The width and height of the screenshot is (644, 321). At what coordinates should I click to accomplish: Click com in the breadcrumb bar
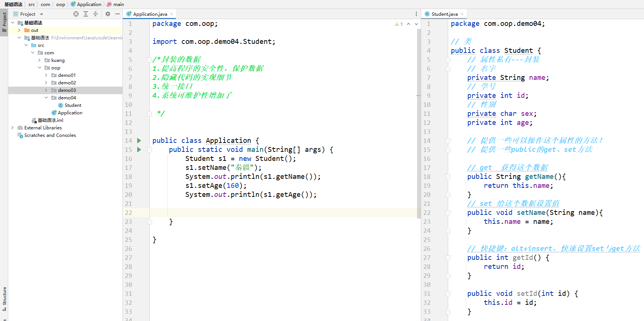(x=45, y=4)
